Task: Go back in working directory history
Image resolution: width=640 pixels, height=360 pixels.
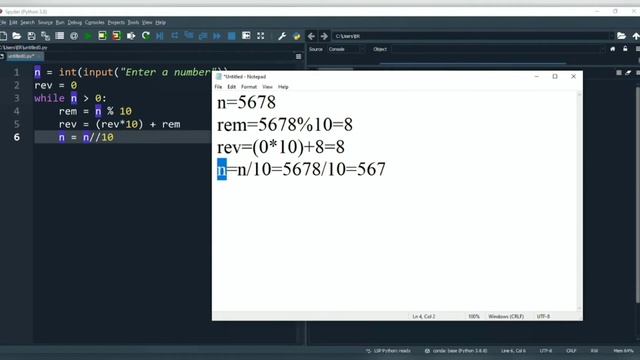Action: click(311, 36)
